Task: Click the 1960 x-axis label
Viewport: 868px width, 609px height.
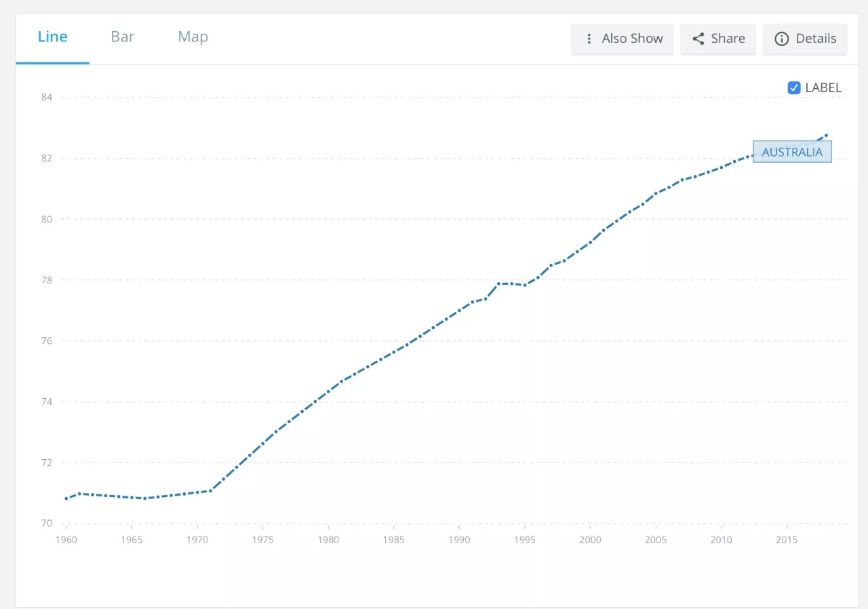Action: (66, 540)
